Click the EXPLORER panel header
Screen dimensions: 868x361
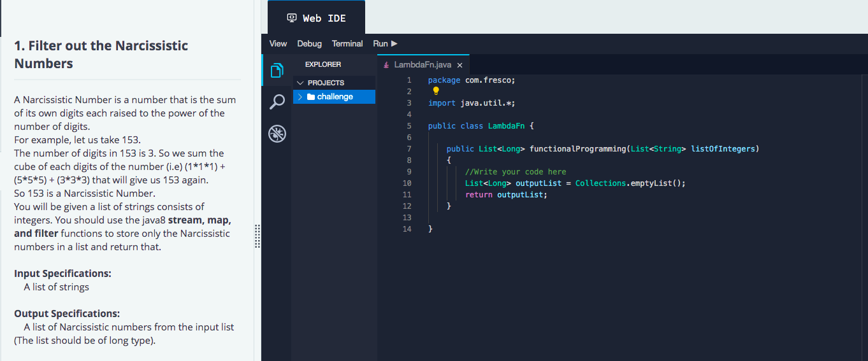pyautogui.click(x=323, y=64)
